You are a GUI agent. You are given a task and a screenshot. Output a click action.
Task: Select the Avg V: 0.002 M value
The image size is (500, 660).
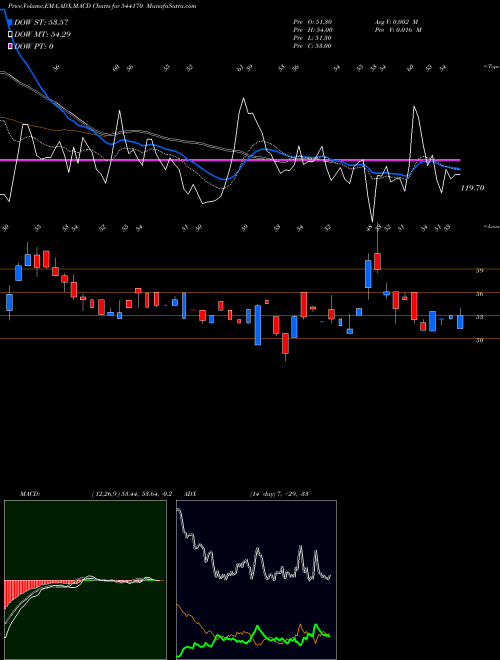[397, 22]
